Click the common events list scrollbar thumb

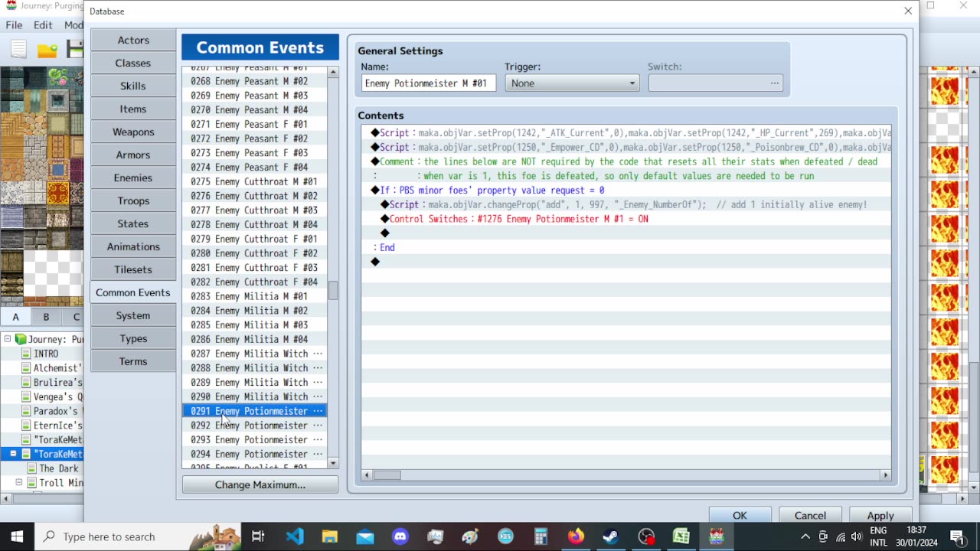[333, 291]
